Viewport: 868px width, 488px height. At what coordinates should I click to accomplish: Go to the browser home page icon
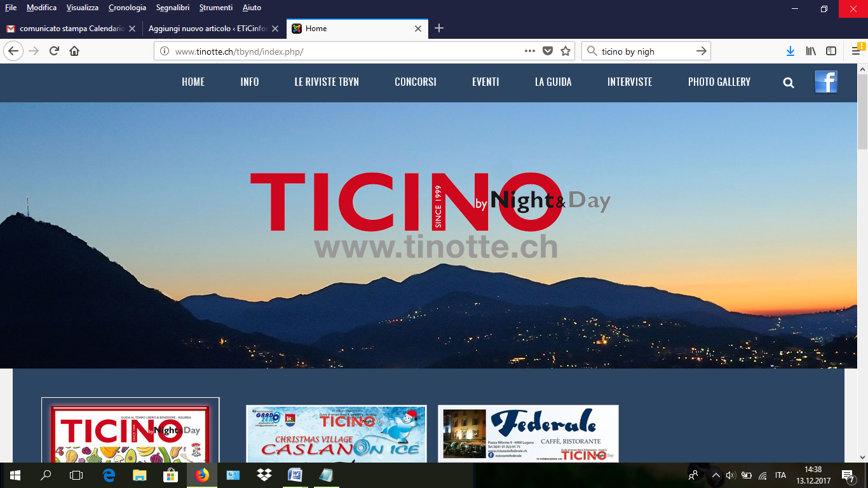[x=74, y=51]
